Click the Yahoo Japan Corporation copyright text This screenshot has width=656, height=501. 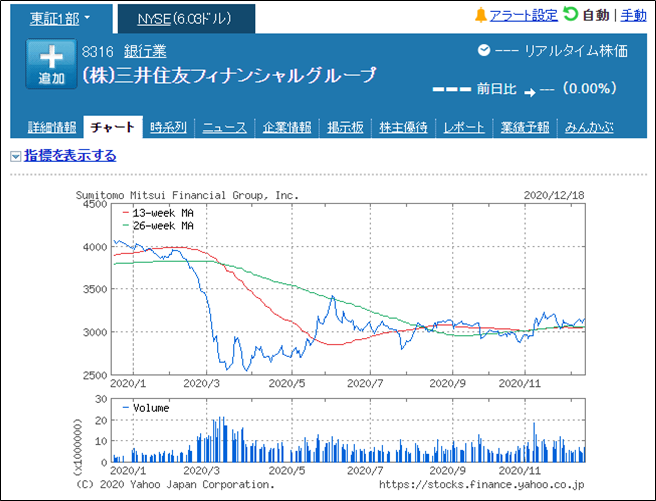[175, 485]
